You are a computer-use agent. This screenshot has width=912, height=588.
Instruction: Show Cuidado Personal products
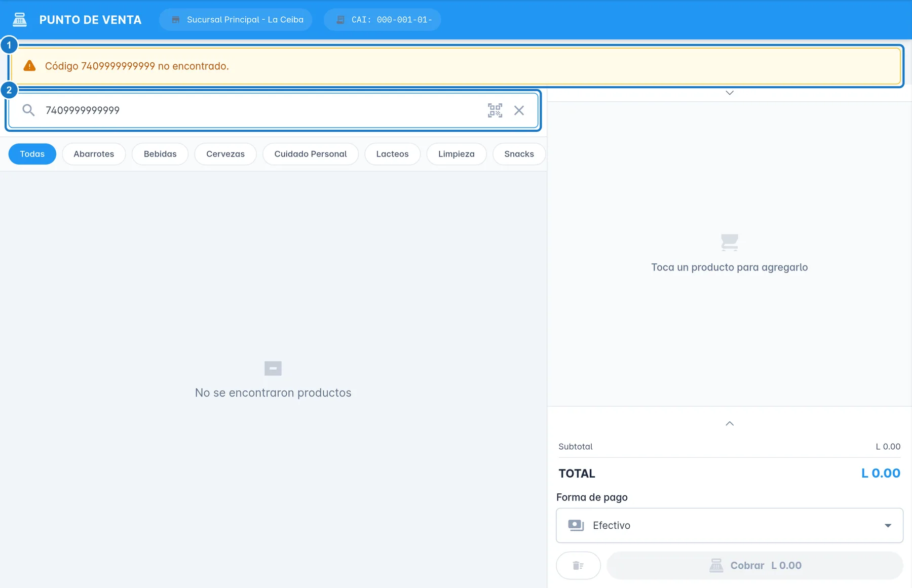[x=311, y=154]
